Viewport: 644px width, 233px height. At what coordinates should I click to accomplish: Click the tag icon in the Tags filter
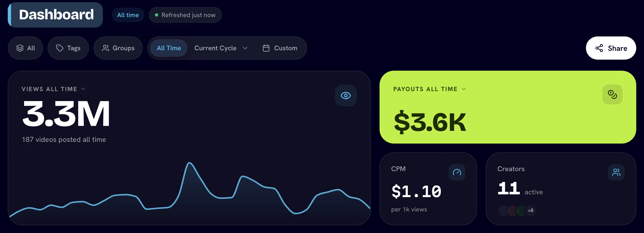(x=59, y=48)
